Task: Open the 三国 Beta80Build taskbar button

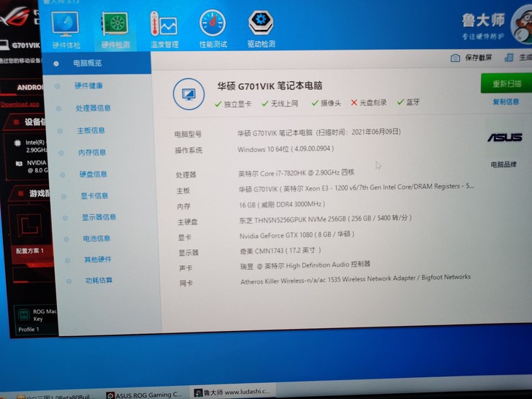Action: click(56, 396)
